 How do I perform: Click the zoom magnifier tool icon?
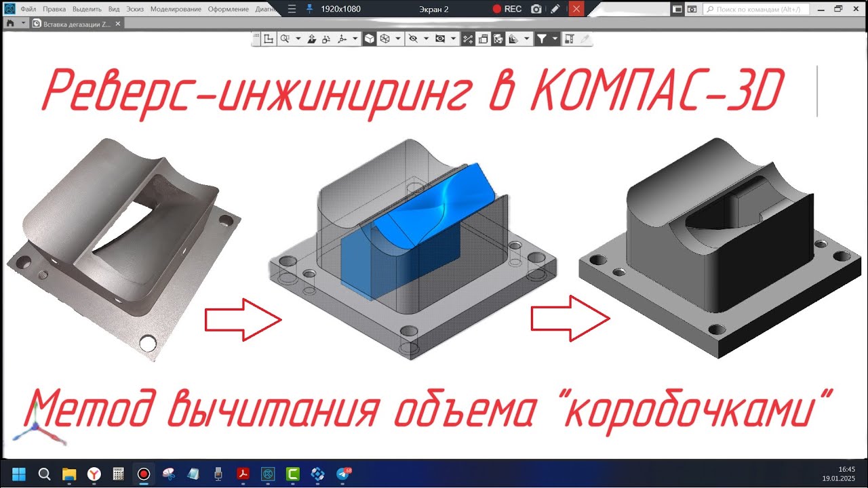pyautogui.click(x=285, y=39)
